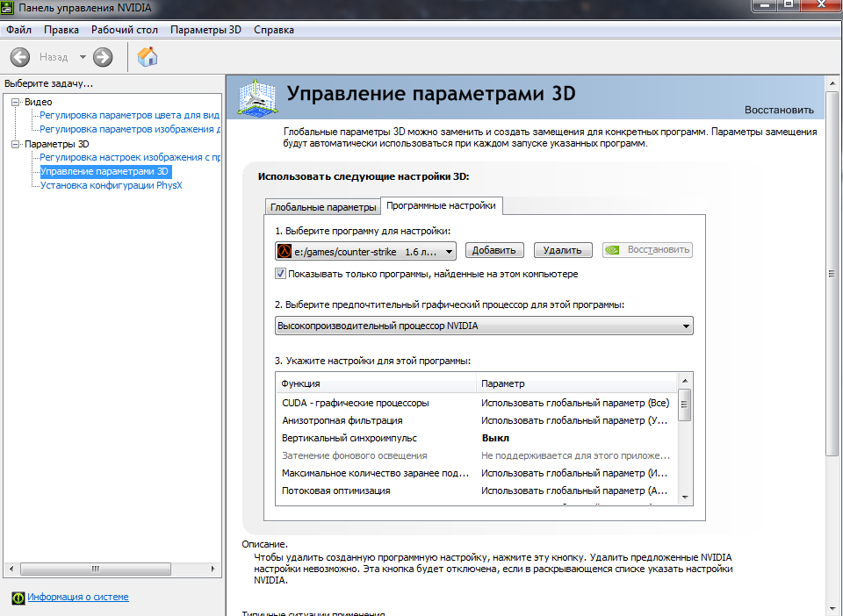The height and width of the screenshot is (616, 843).
Task: Click the Back arrow icon in toolbar
Action: (20, 57)
